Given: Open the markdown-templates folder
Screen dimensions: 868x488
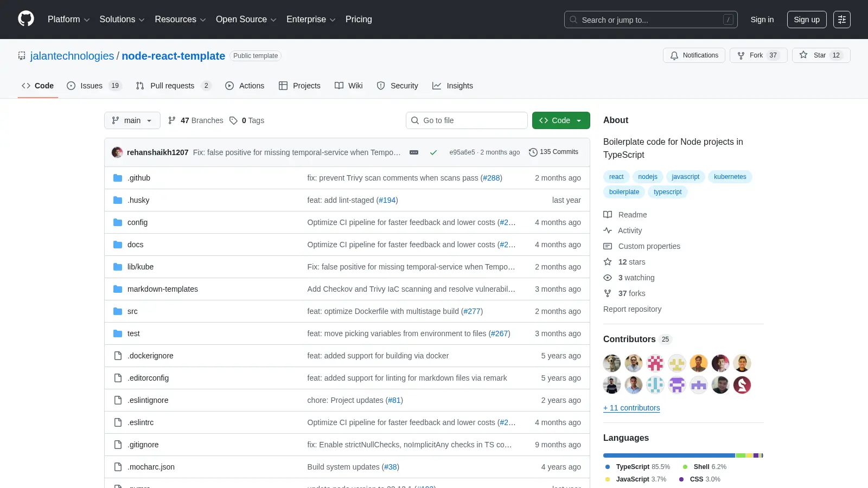Looking at the screenshot, I should tap(163, 289).
